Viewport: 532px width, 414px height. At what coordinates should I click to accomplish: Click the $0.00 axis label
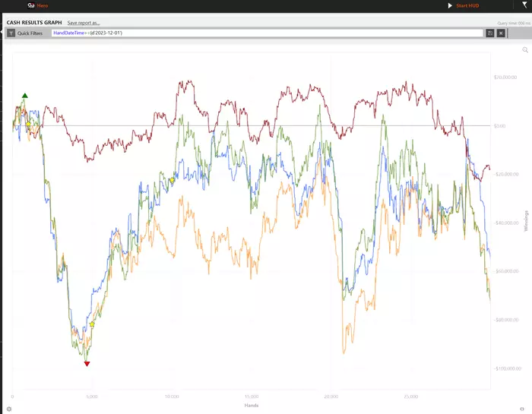499,126
